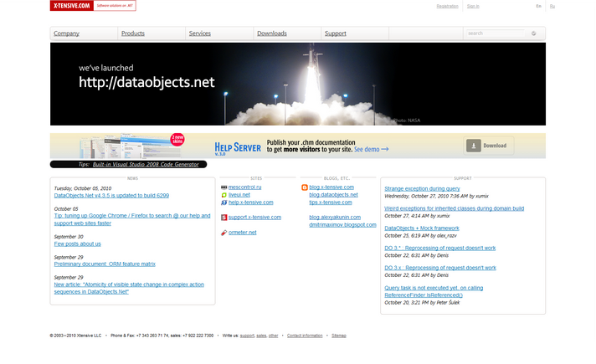This screenshot has width=596, height=364.
Task: Open the Registration link
Action: (447, 6)
